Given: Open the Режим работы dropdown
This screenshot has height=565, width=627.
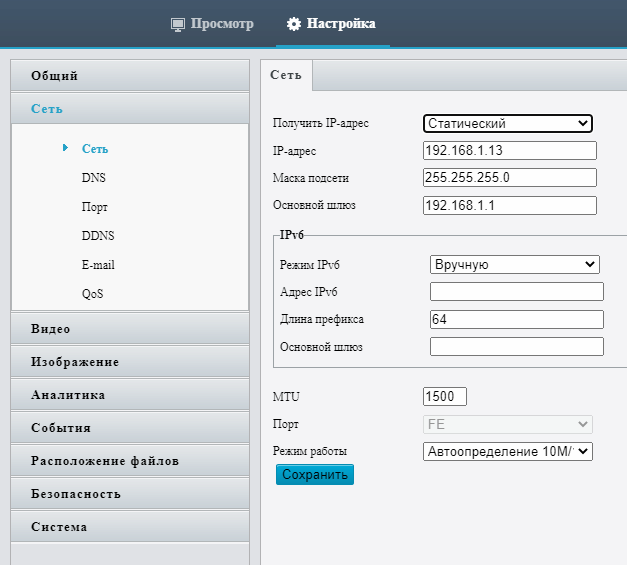Looking at the screenshot, I should click(x=507, y=451).
